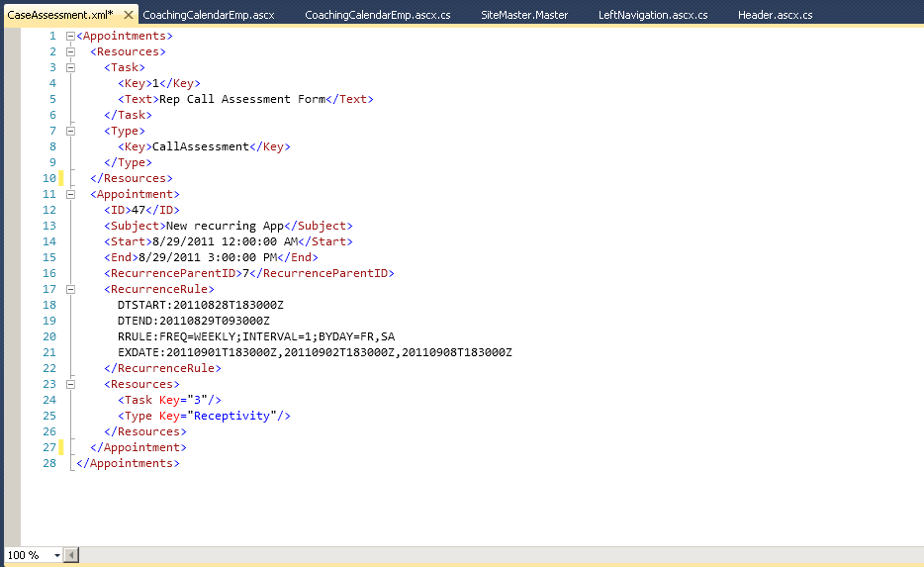Viewport: 924px width, 567px height.
Task: Switch to Header.ascx.cs tab
Action: click(x=775, y=15)
